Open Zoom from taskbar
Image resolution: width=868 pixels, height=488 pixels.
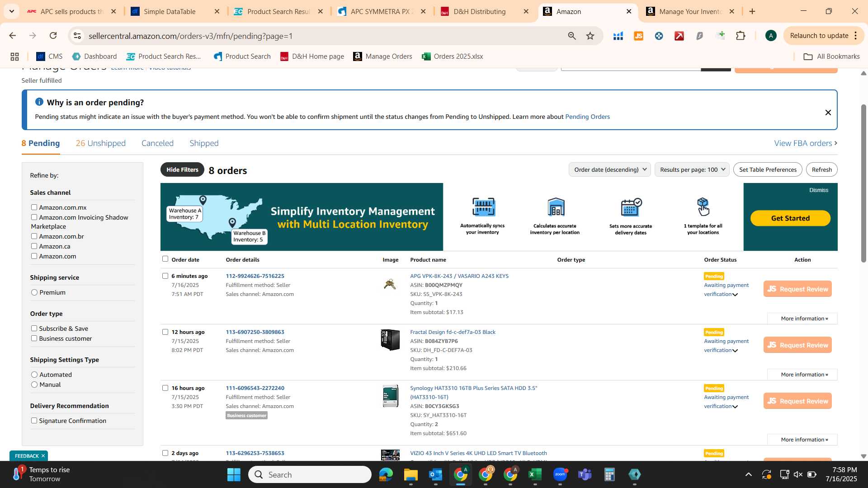tap(560, 474)
